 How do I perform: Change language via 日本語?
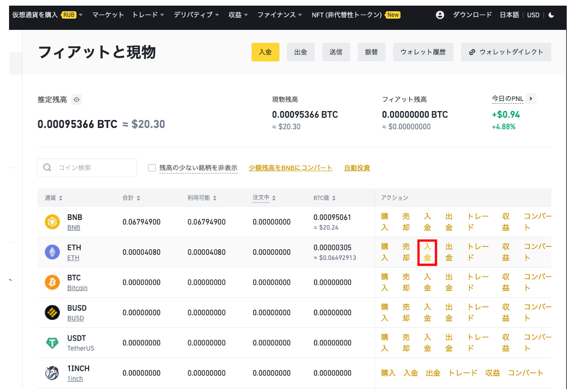tap(509, 15)
